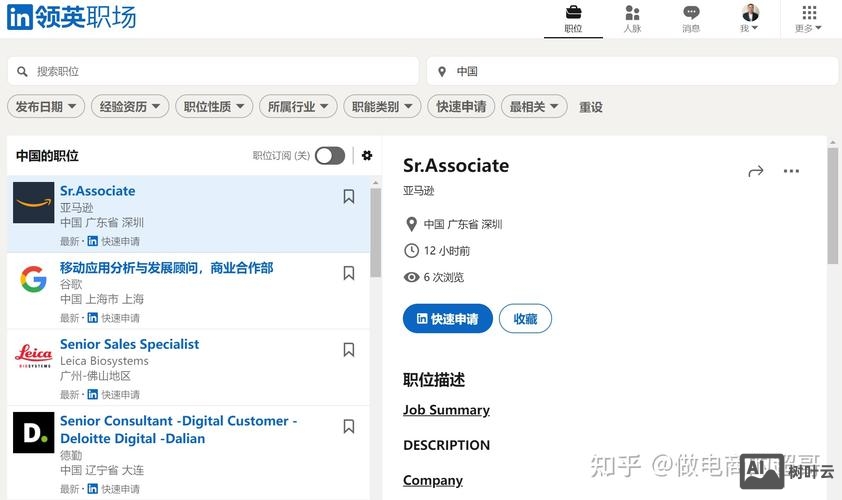This screenshot has height=500, width=842.
Task: Select the job list panel scrollbar
Action: point(375,232)
